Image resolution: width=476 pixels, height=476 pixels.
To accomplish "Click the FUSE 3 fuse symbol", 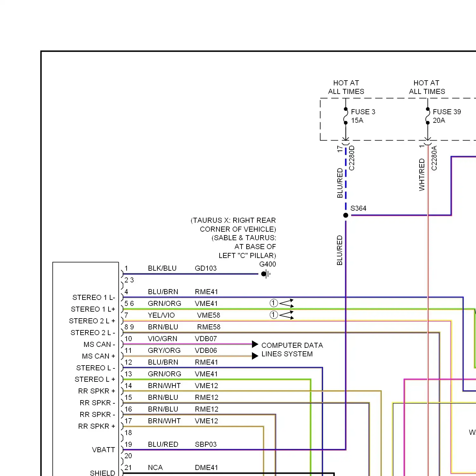I will tap(346, 116).
